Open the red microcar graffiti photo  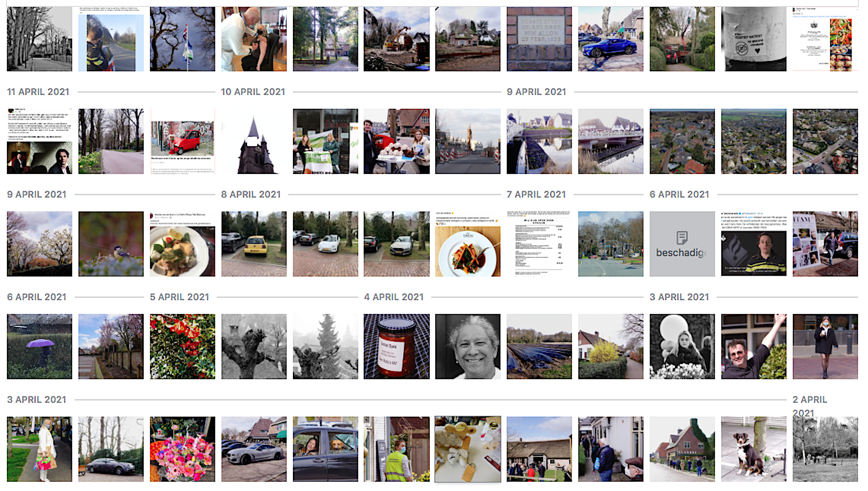click(182, 141)
